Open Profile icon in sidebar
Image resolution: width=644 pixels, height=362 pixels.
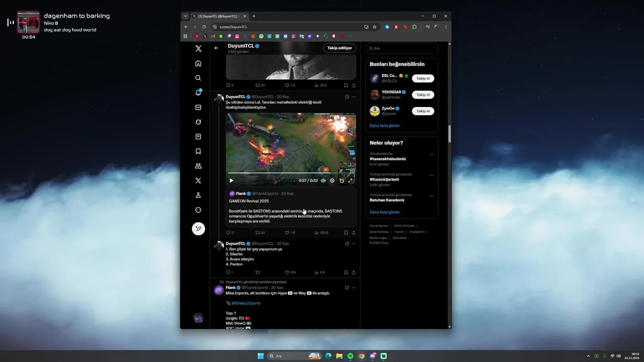(198, 195)
